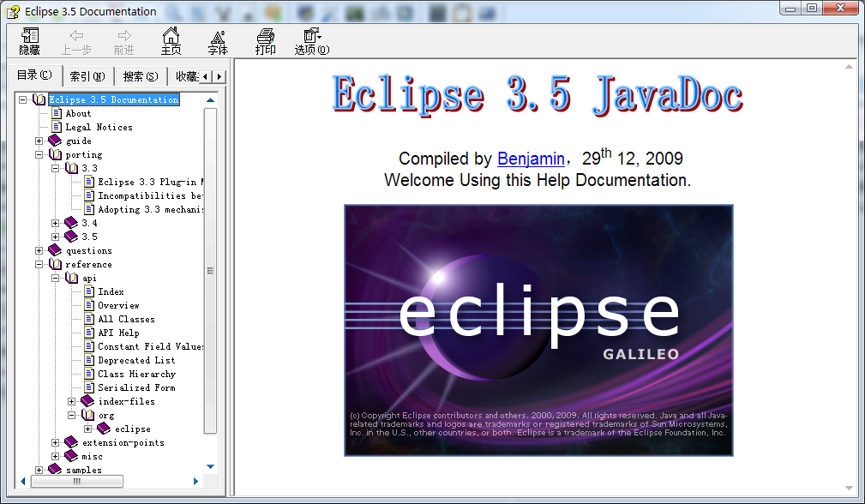Expand the misc tree node

[55, 456]
